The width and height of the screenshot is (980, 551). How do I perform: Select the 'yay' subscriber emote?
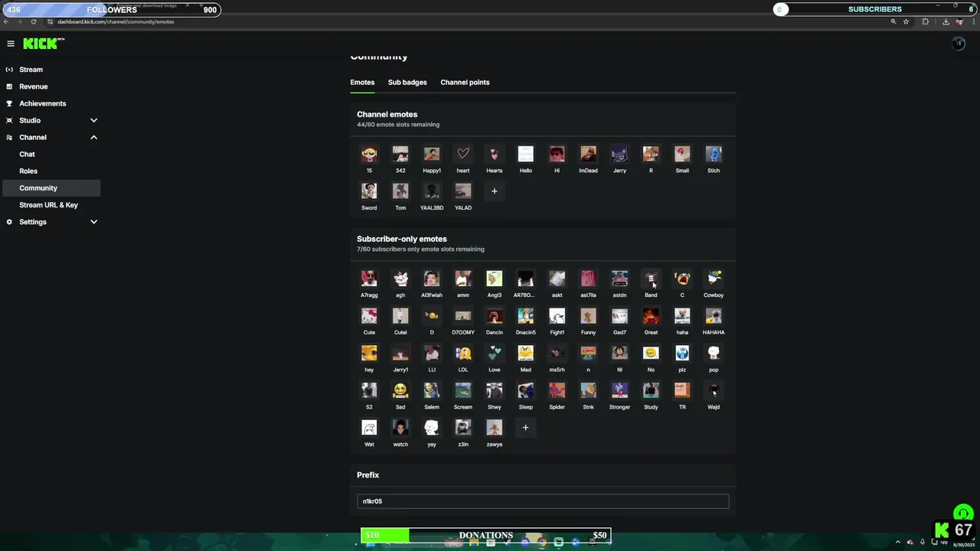(432, 428)
